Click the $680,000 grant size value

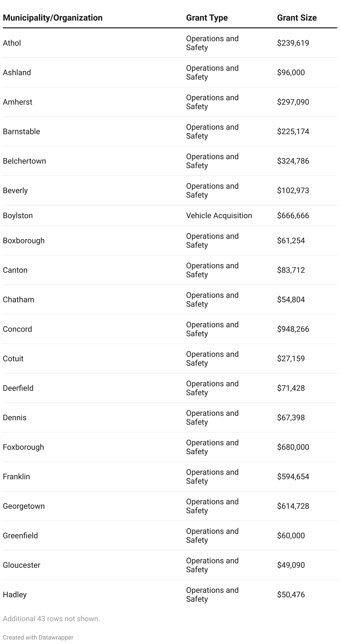(293, 447)
